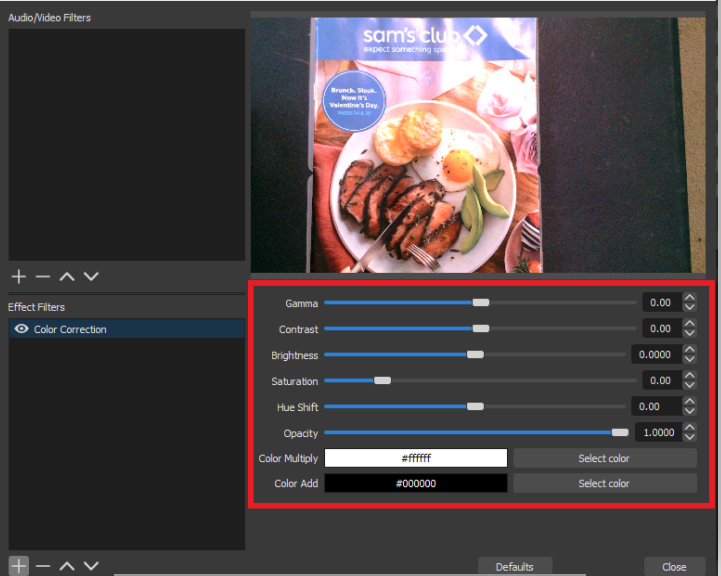Click Select color for Color Add

coord(604,483)
